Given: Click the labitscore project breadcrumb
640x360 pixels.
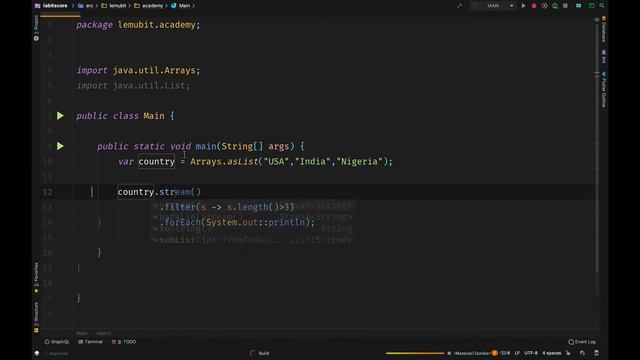Looking at the screenshot, I should click(x=51, y=6).
